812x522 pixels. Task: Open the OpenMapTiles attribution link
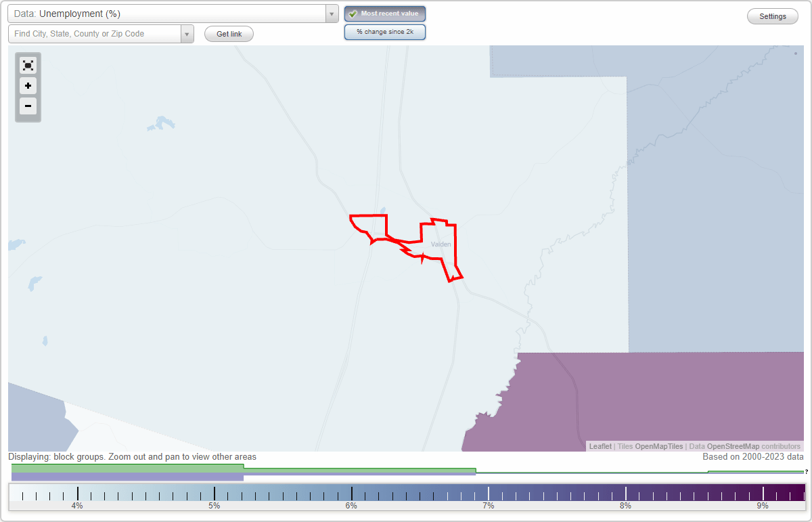pyautogui.click(x=658, y=446)
